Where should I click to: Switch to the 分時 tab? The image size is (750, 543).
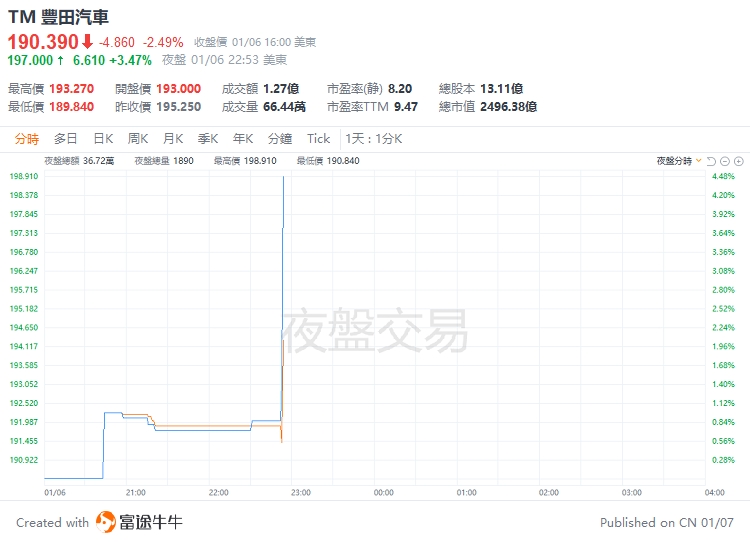27,139
